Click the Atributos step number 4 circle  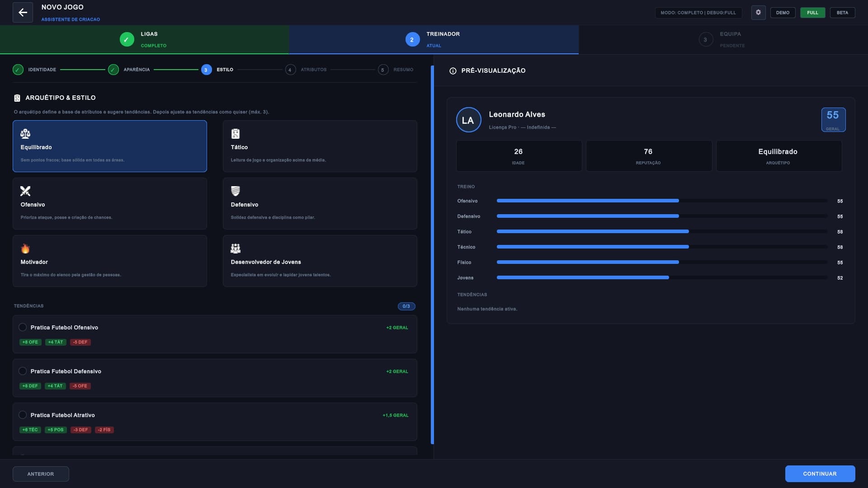[x=290, y=70]
